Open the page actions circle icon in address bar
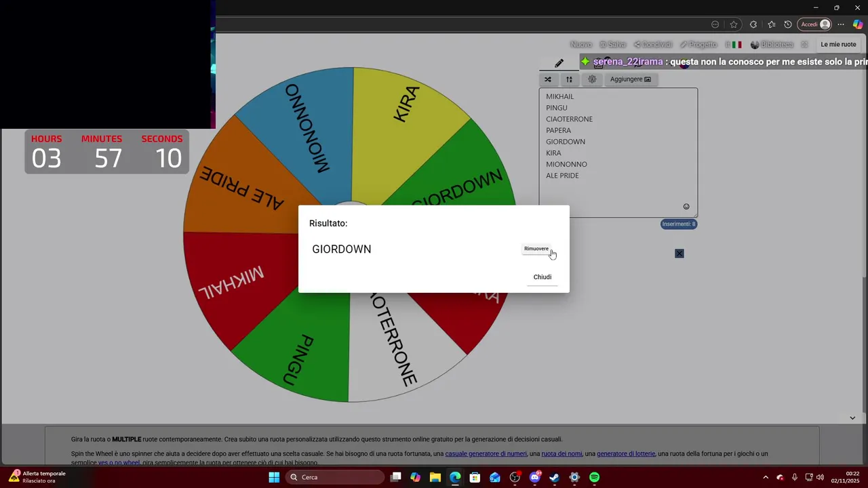This screenshot has width=868, height=488. [x=715, y=24]
